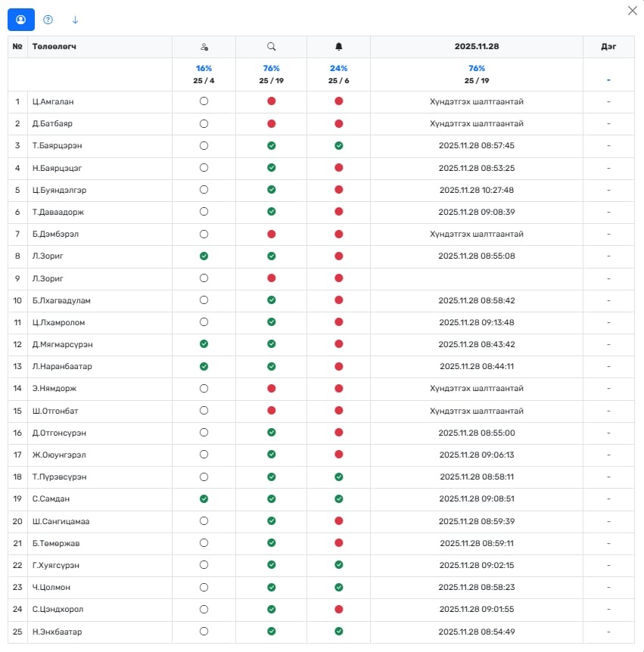
Task: Click the Дэг column header
Action: click(608, 47)
